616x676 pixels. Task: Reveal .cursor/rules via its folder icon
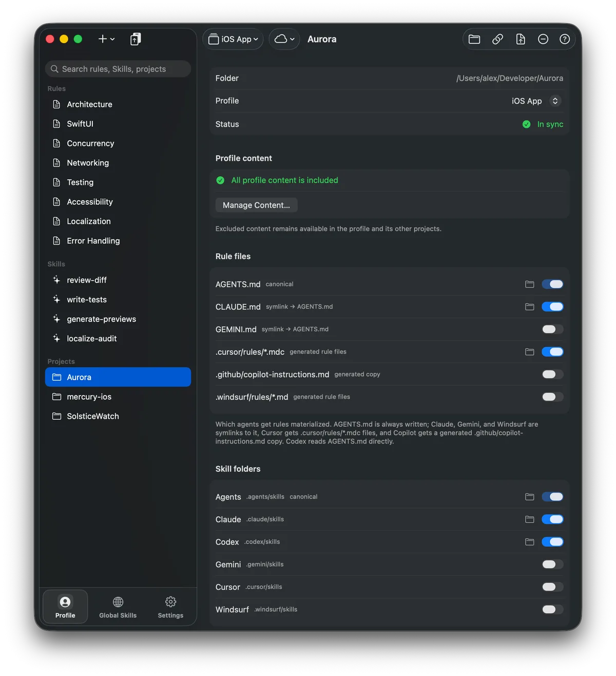(530, 352)
